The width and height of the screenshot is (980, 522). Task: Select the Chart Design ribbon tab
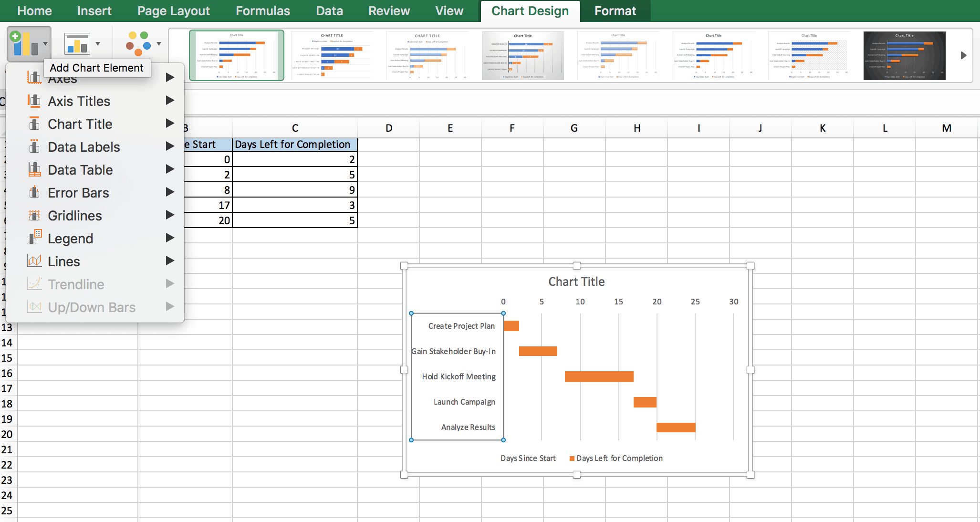coord(530,11)
